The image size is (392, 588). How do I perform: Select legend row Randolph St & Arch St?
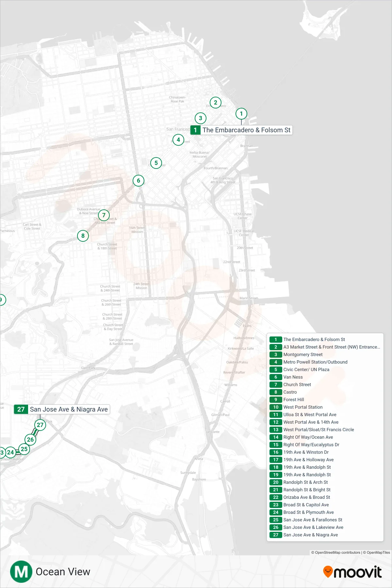[325, 482]
